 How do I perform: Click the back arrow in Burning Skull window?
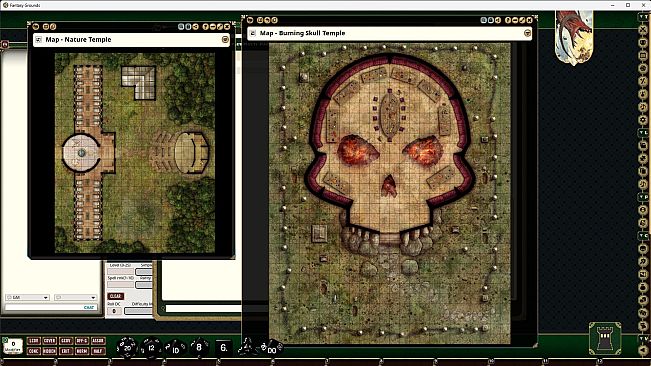pos(250,20)
